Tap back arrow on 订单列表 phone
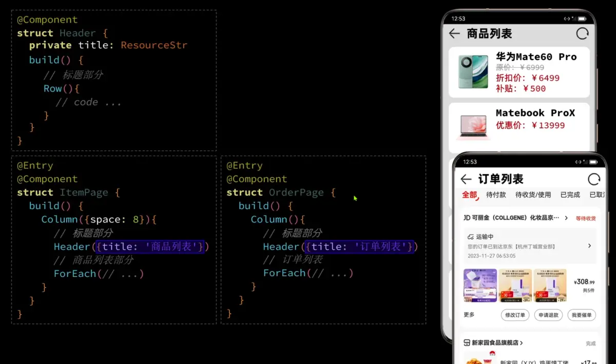This screenshot has height=364, width=616. [466, 179]
